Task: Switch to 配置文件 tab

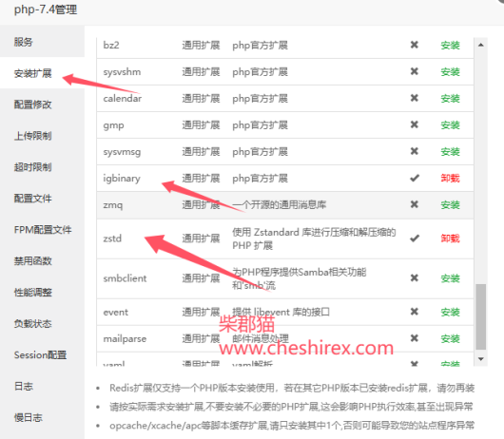Action: coord(42,199)
